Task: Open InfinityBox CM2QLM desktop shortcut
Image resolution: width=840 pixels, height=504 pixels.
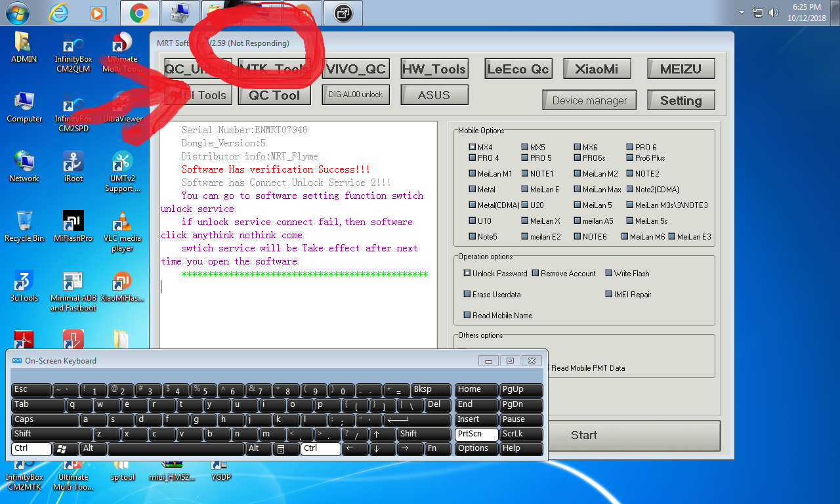Action: pos(73,53)
